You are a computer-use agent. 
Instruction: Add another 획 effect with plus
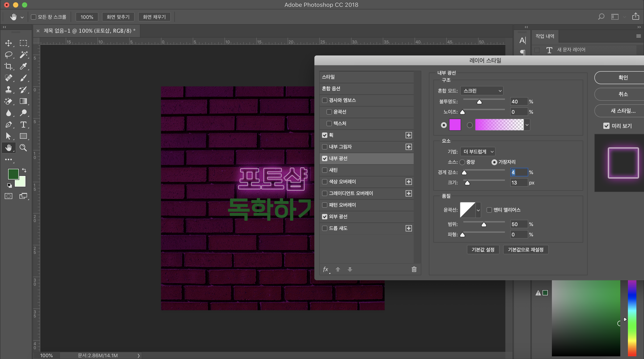point(409,135)
